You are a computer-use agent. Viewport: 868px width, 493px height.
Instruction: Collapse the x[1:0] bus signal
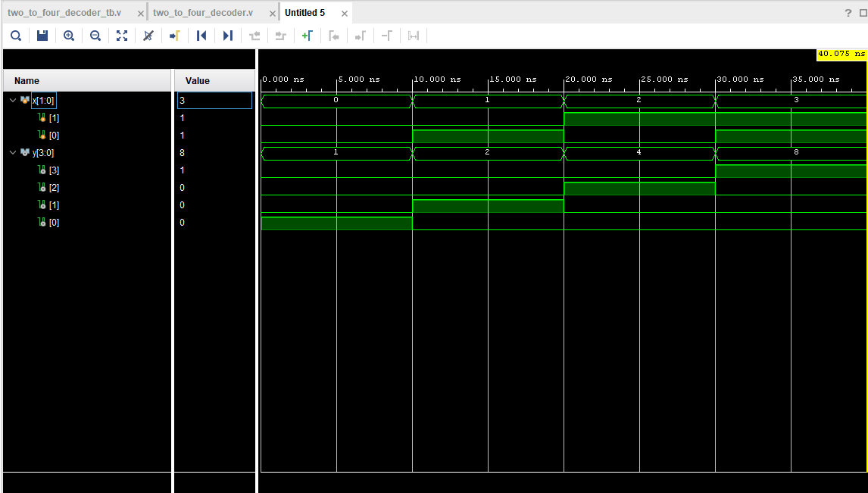[12, 100]
